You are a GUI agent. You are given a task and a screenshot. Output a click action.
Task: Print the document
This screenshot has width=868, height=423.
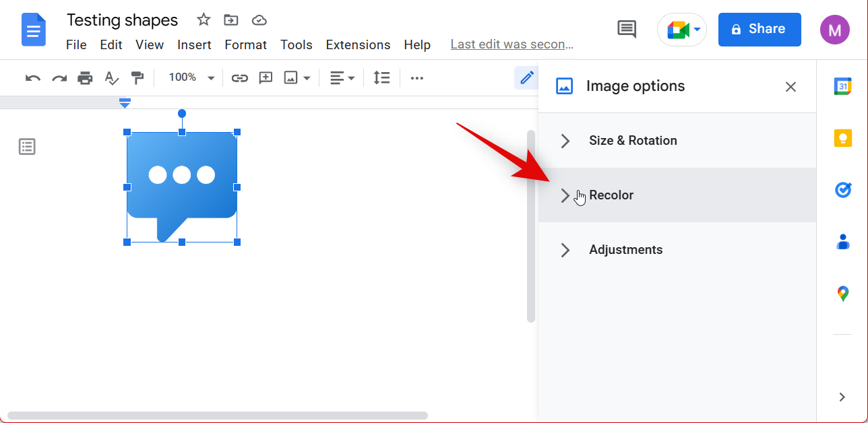coord(85,78)
